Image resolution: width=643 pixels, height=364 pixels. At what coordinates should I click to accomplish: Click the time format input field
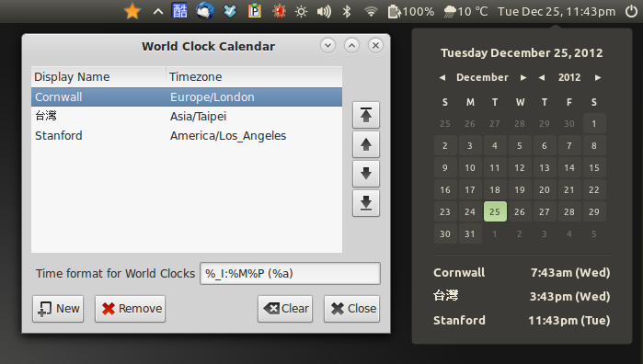click(x=290, y=273)
